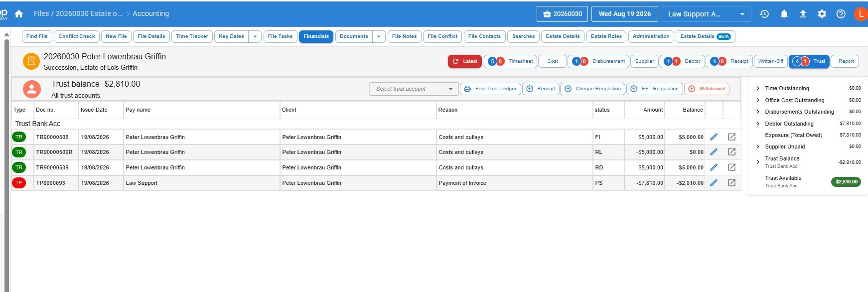Expand Office Cost Outstanding
The height and width of the screenshot is (292, 868).
(758, 100)
